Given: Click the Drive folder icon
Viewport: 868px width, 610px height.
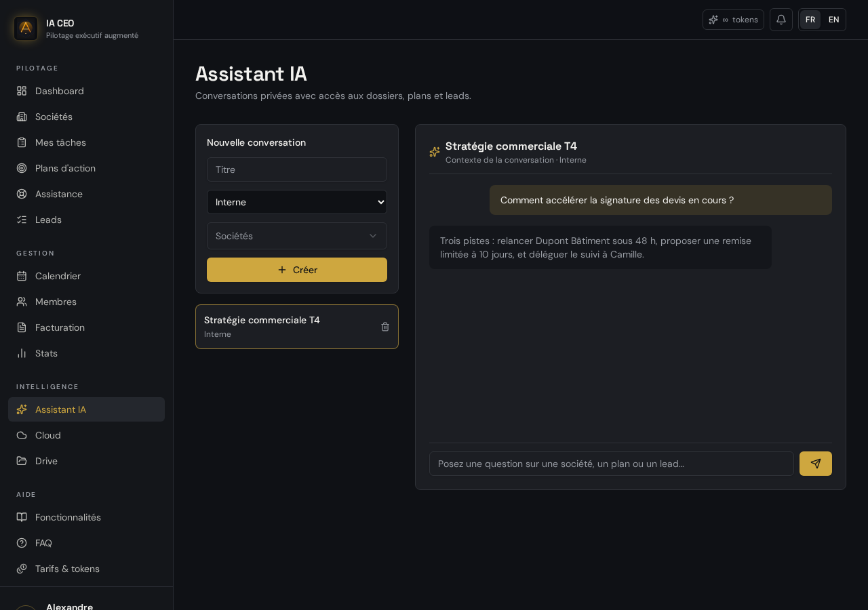Looking at the screenshot, I should point(22,461).
